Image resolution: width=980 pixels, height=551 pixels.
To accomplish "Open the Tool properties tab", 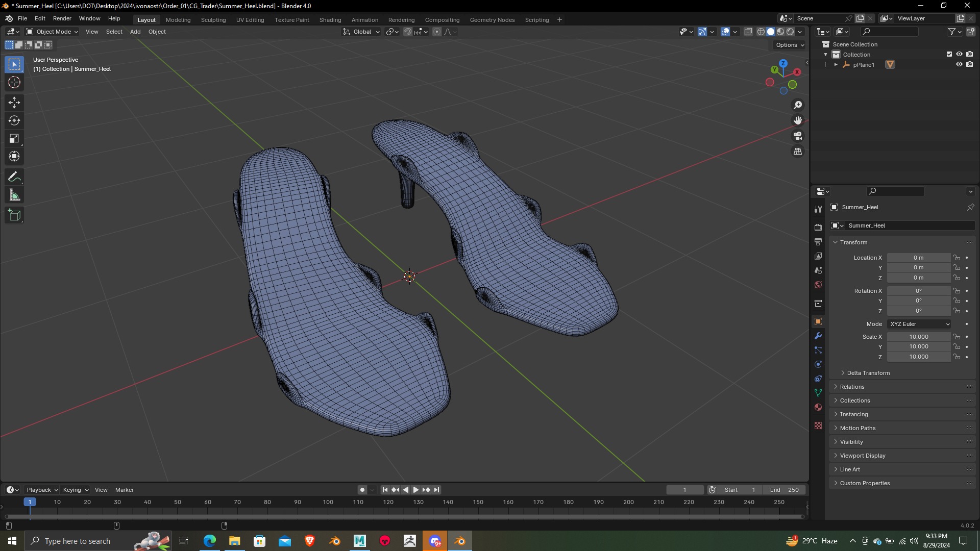I will coord(818,209).
